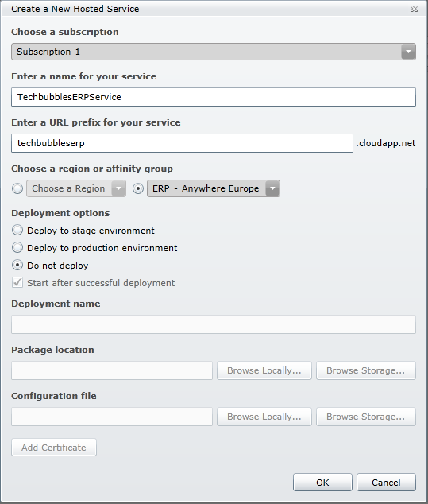Click the Add Certificate button
The width and height of the screenshot is (428, 504).
click(54, 447)
